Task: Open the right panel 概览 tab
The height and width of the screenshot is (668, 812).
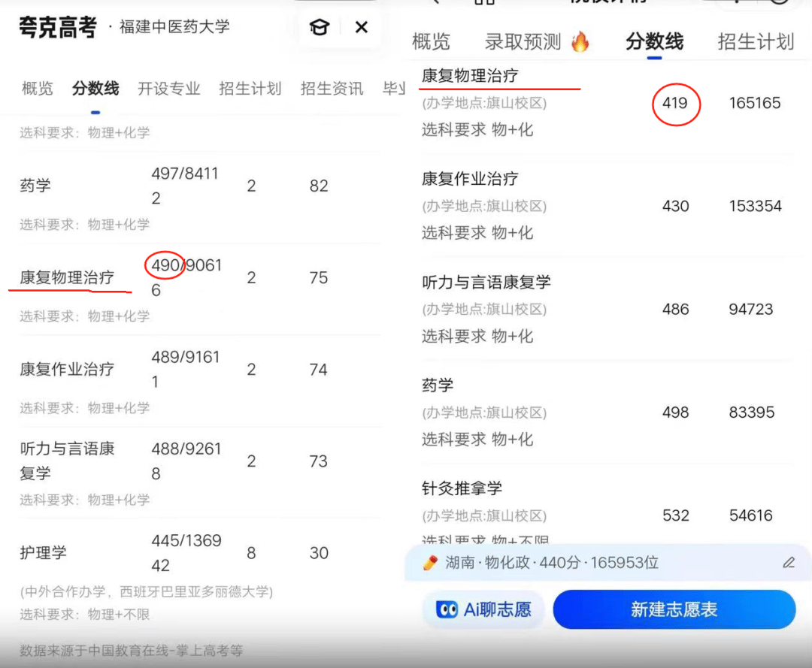Action: (x=431, y=41)
